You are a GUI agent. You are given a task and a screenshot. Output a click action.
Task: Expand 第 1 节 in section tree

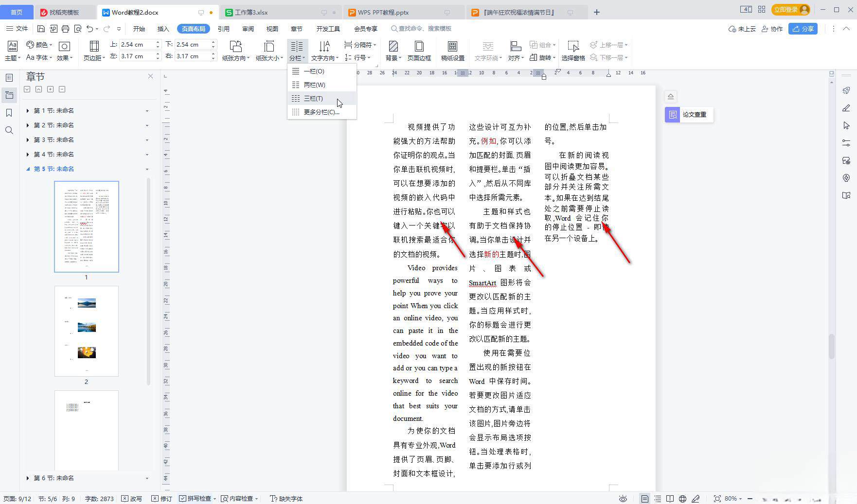click(x=28, y=111)
